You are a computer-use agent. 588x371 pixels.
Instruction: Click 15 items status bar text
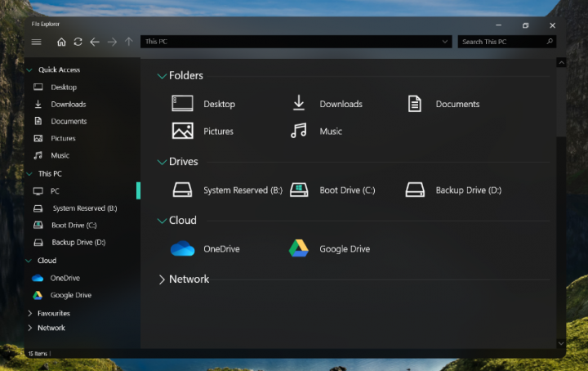(38, 353)
